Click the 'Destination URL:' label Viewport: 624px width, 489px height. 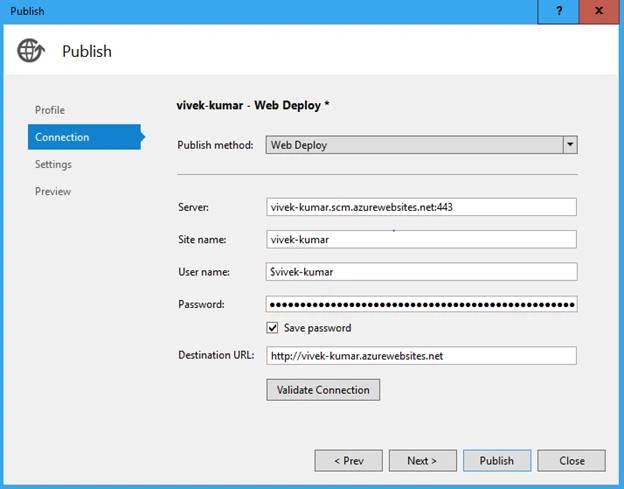pos(216,355)
